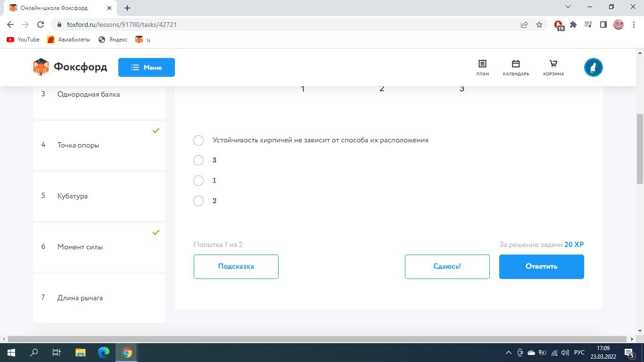The height and width of the screenshot is (362, 644).
Task: Open task 4 Точка опоры
Action: [99, 145]
